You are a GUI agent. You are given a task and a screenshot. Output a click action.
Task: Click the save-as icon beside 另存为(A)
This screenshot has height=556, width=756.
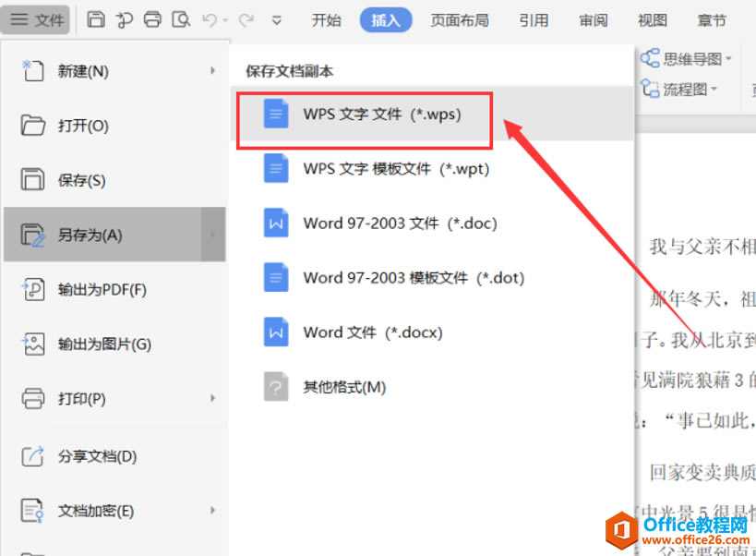pyautogui.click(x=33, y=235)
